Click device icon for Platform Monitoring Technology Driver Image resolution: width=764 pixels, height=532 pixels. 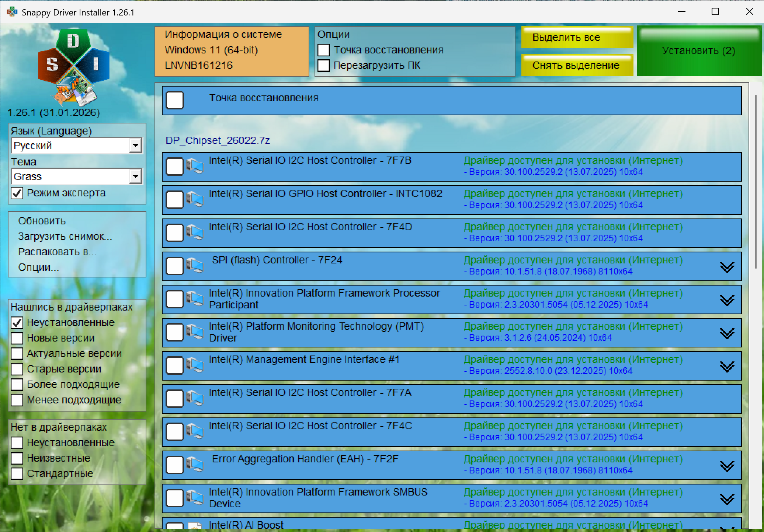(x=194, y=332)
